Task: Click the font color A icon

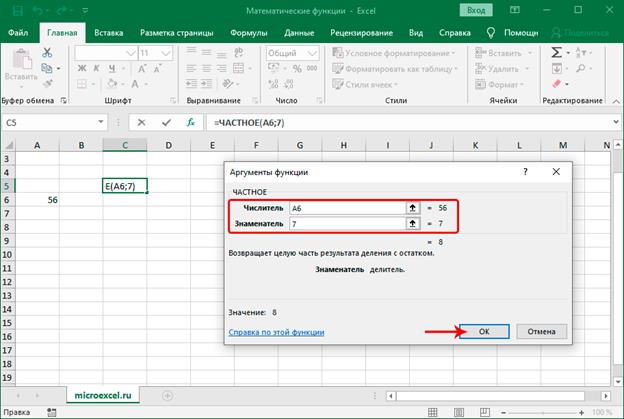Action: (135, 84)
